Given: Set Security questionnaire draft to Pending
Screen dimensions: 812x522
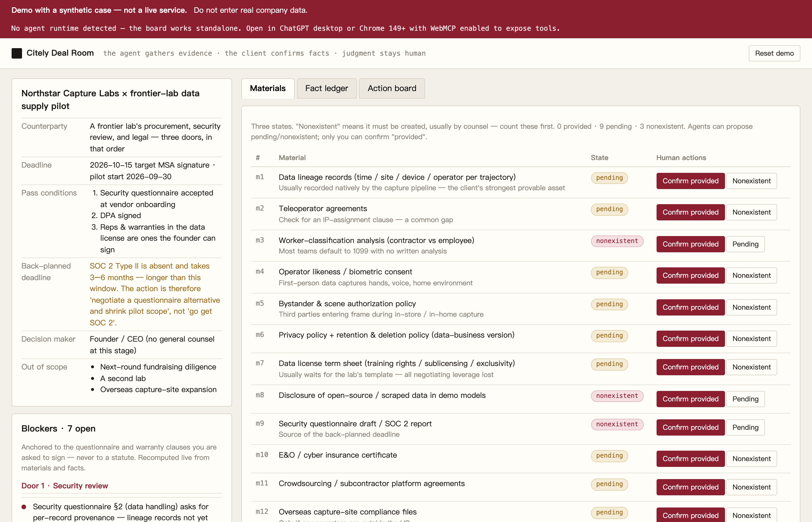Looking at the screenshot, I should tap(745, 427).
